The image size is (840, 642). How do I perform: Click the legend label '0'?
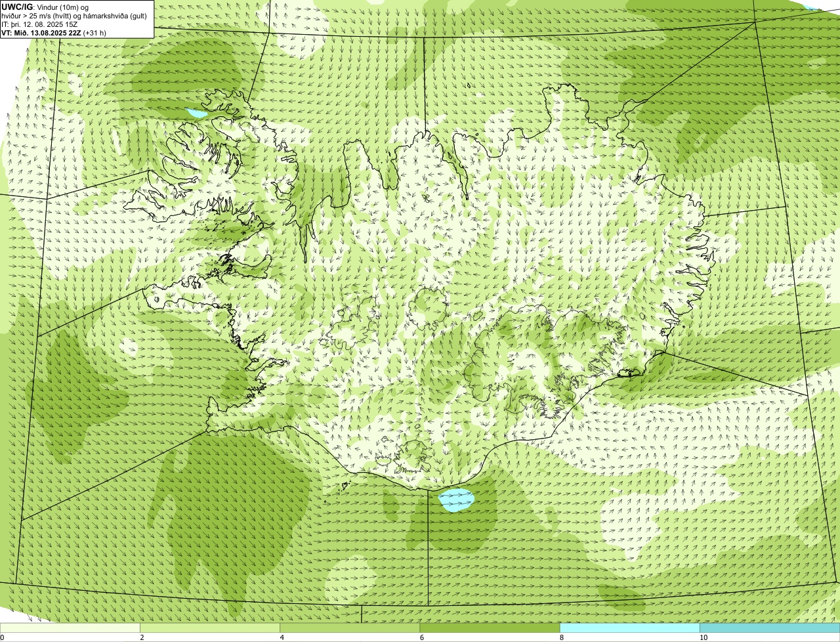coord(3,637)
